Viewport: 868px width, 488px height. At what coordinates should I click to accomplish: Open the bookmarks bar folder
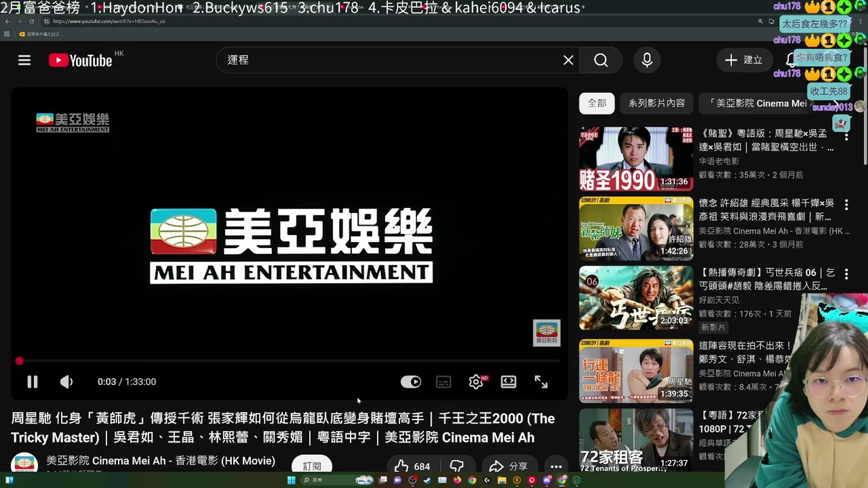[x=41, y=34]
